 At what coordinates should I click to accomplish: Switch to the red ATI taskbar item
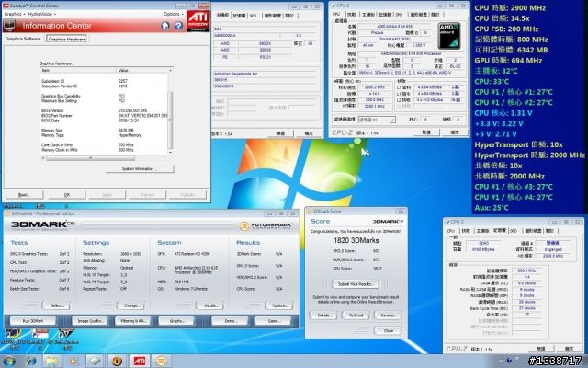[x=139, y=362]
